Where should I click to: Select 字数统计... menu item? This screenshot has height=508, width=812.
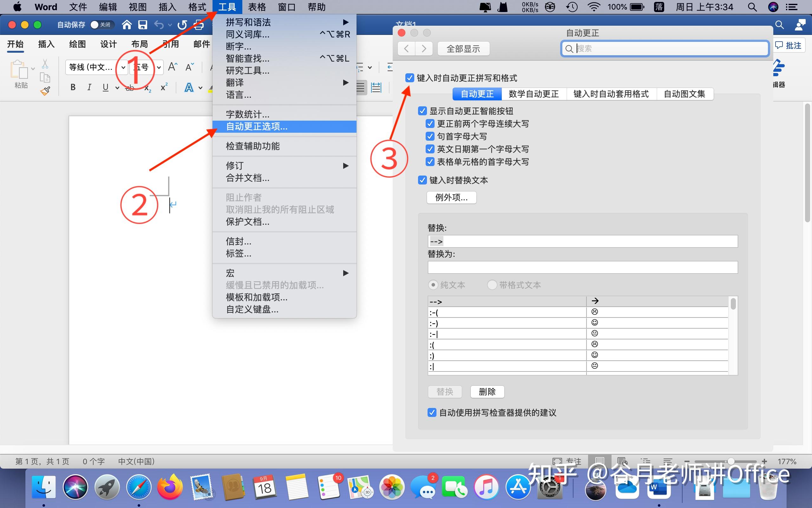click(284, 114)
